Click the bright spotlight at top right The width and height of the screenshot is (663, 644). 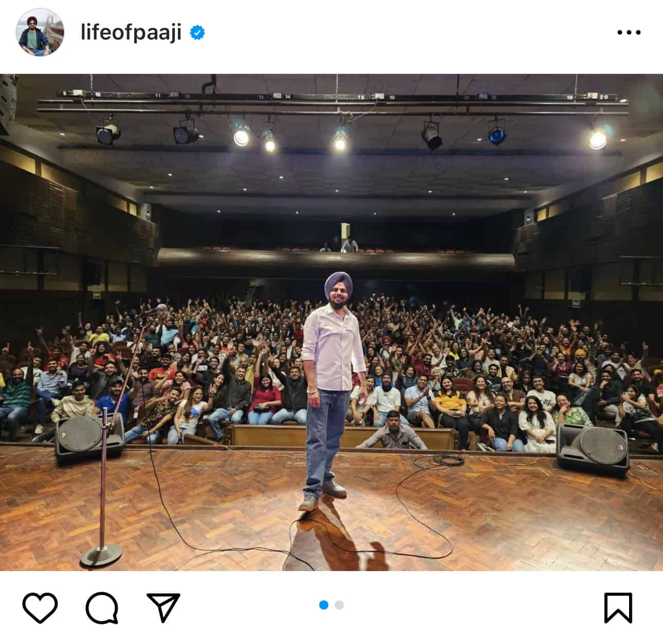(x=597, y=138)
